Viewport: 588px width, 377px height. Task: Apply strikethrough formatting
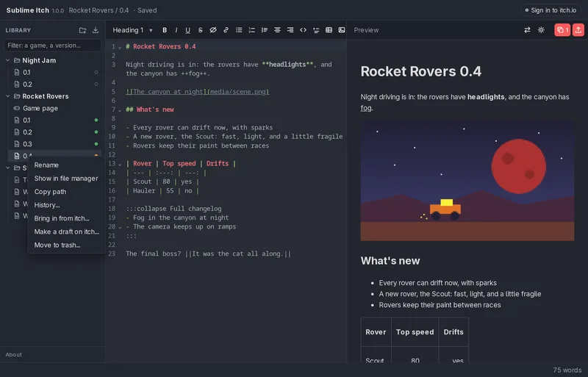[200, 30]
